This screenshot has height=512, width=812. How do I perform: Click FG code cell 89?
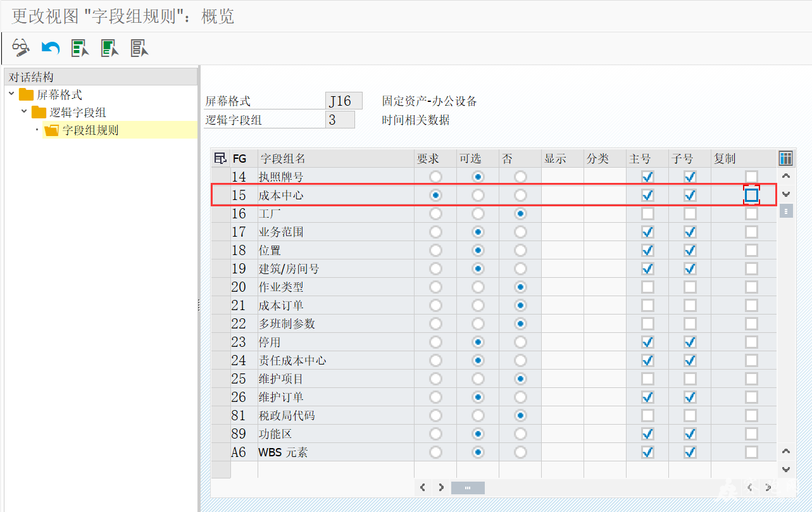pyautogui.click(x=244, y=434)
